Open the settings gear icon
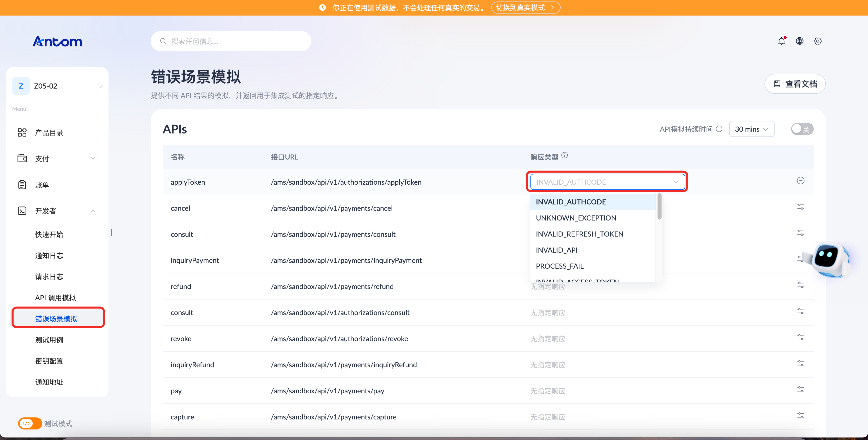Viewport: 868px width, 440px height. click(x=818, y=41)
